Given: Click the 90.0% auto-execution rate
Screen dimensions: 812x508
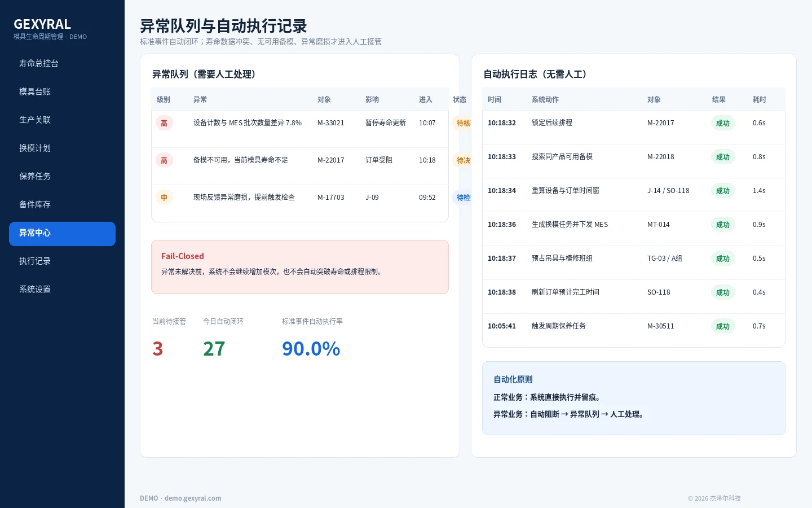Looking at the screenshot, I should (x=311, y=349).
